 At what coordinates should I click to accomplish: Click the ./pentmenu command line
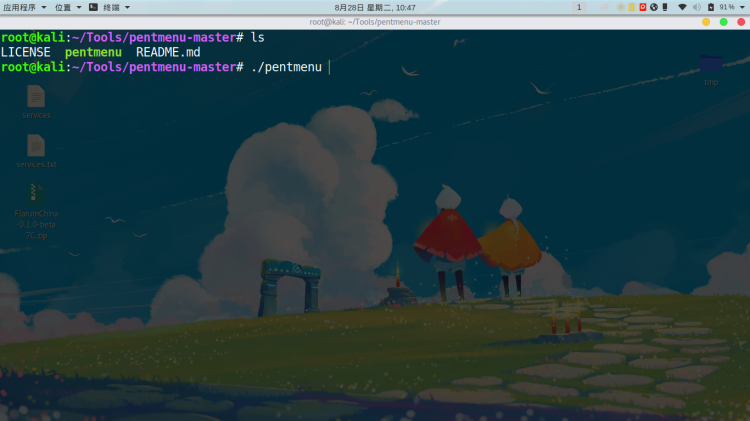[286, 67]
